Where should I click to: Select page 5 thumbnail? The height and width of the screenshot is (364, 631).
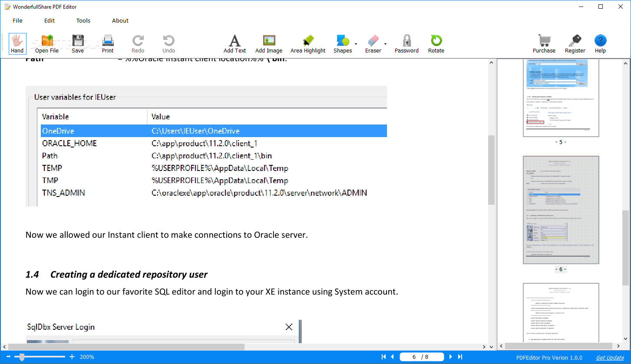click(x=561, y=98)
